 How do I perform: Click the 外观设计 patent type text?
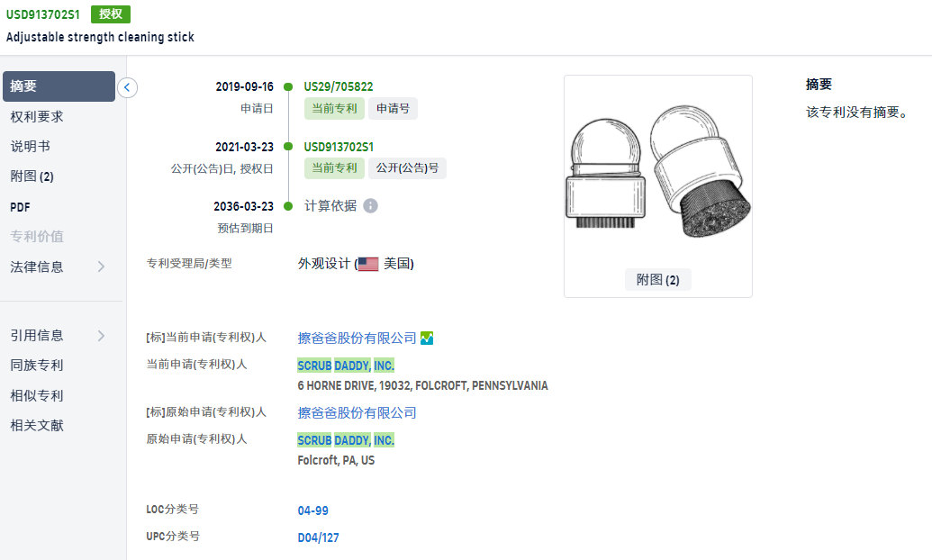pyautogui.click(x=324, y=264)
